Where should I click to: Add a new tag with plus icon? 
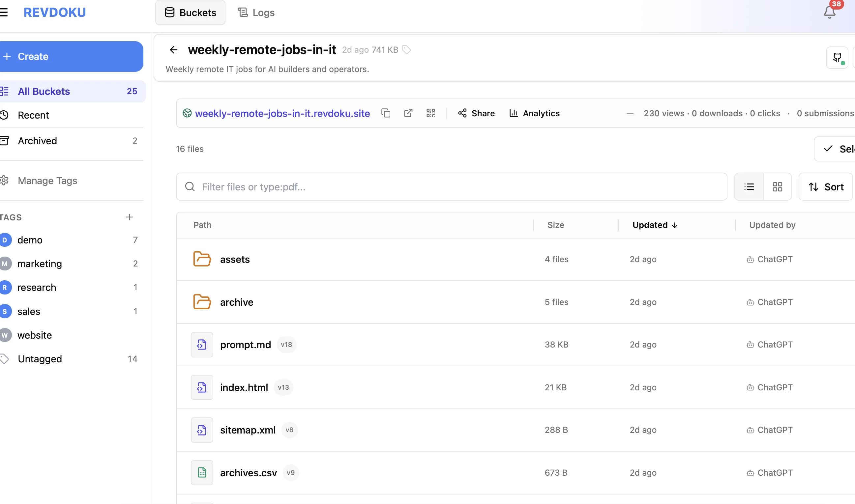pyautogui.click(x=129, y=217)
